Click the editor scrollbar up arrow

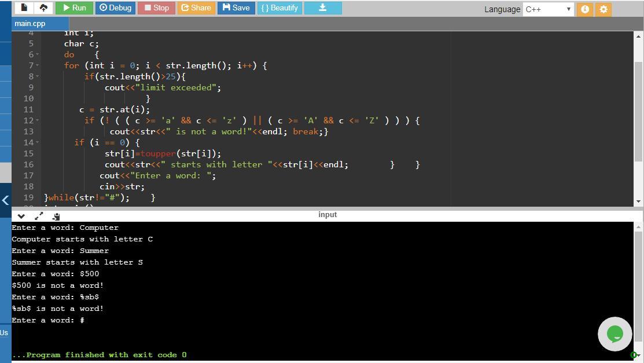click(638, 36)
